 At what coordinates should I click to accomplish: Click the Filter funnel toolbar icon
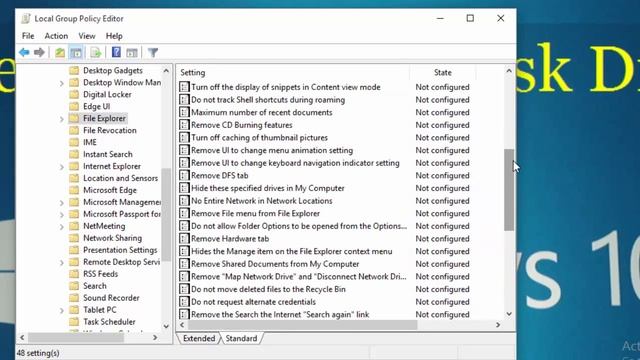pyautogui.click(x=153, y=52)
